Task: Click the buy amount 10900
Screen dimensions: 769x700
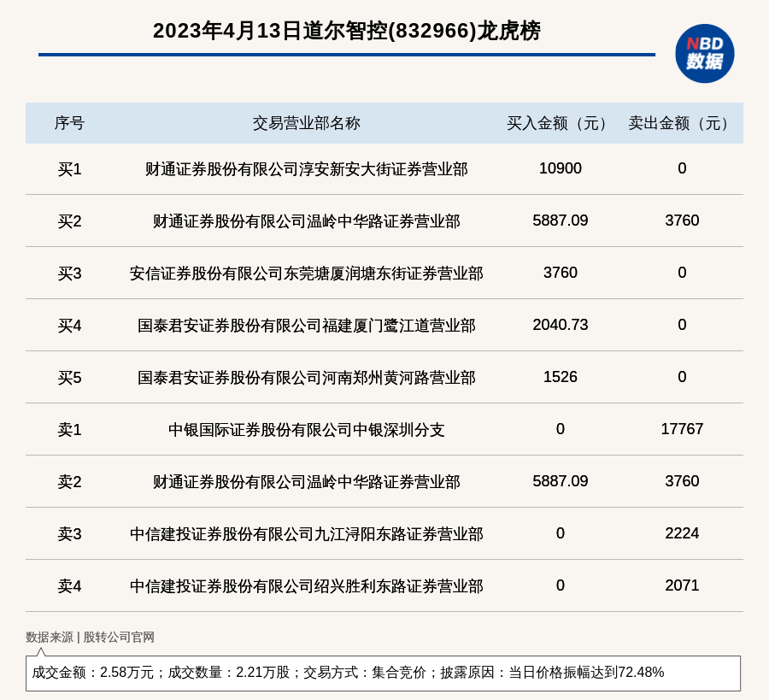Action: coord(560,168)
